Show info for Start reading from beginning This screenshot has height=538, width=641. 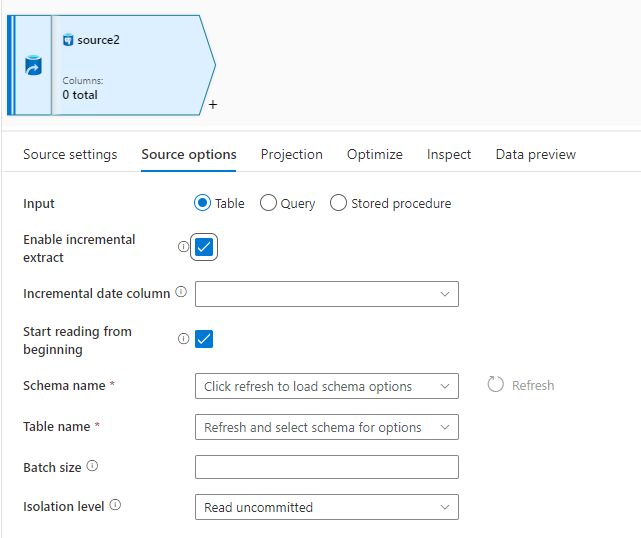click(183, 338)
